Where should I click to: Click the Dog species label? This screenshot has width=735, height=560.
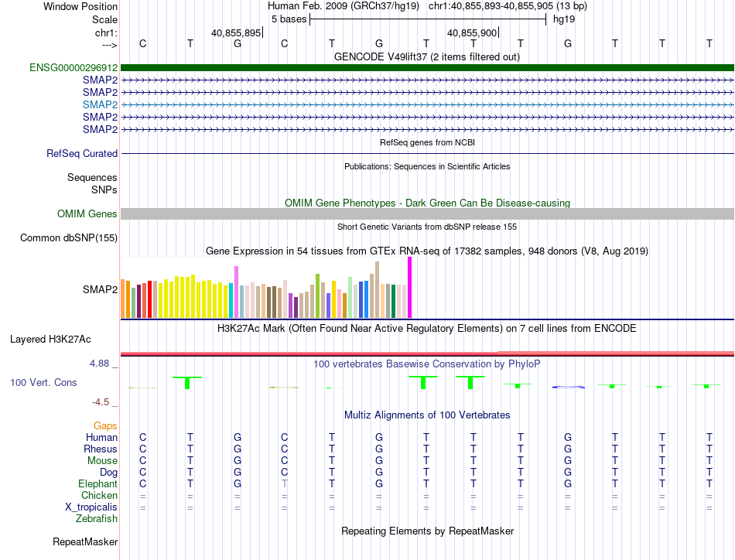[108, 473]
